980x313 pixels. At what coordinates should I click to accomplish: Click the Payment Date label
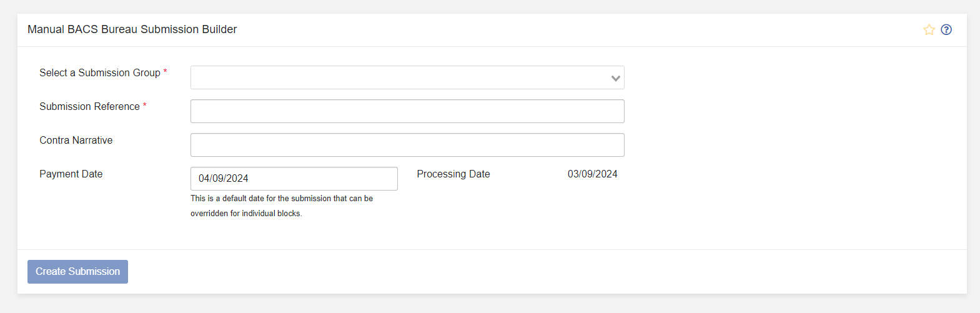click(x=71, y=174)
